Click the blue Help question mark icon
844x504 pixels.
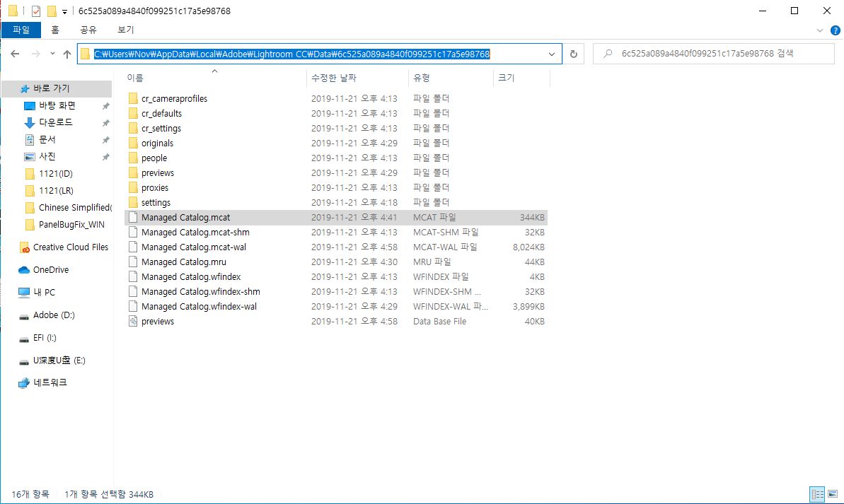pyautogui.click(x=836, y=30)
